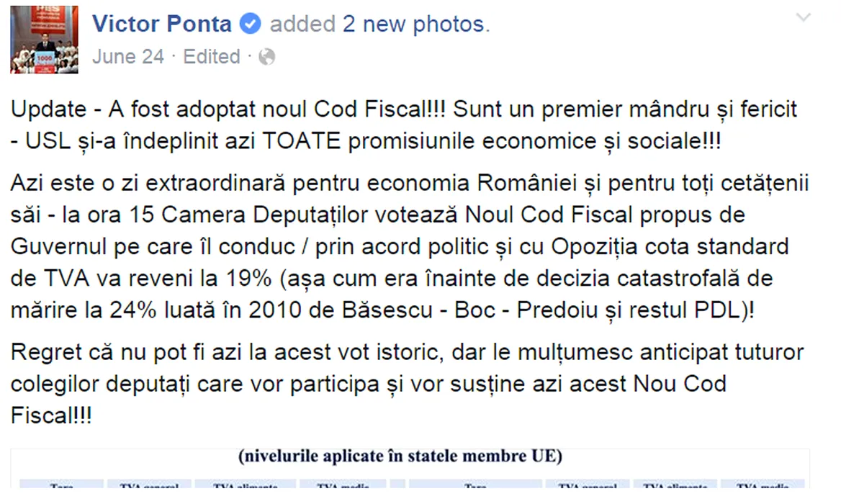Click the second 'TVA alimente' column header
841x504 pixels.
tap(675, 487)
